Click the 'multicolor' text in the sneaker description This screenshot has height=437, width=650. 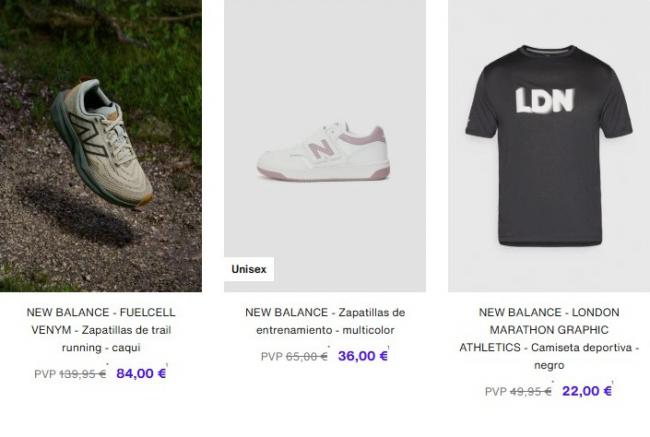pyautogui.click(x=368, y=330)
